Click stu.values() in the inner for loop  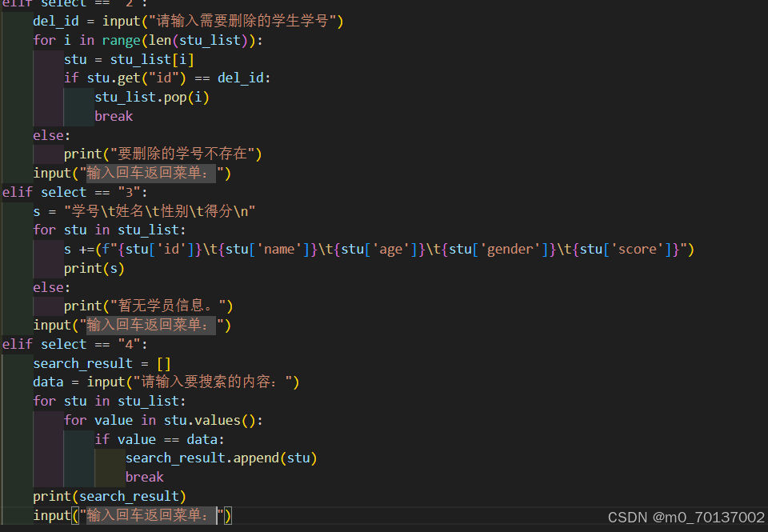click(x=210, y=420)
